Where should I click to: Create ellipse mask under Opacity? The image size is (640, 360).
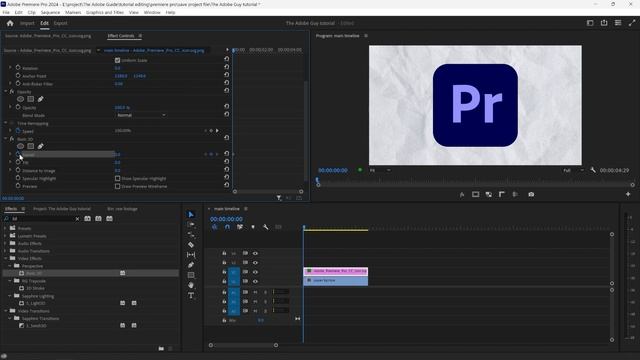coord(20,99)
